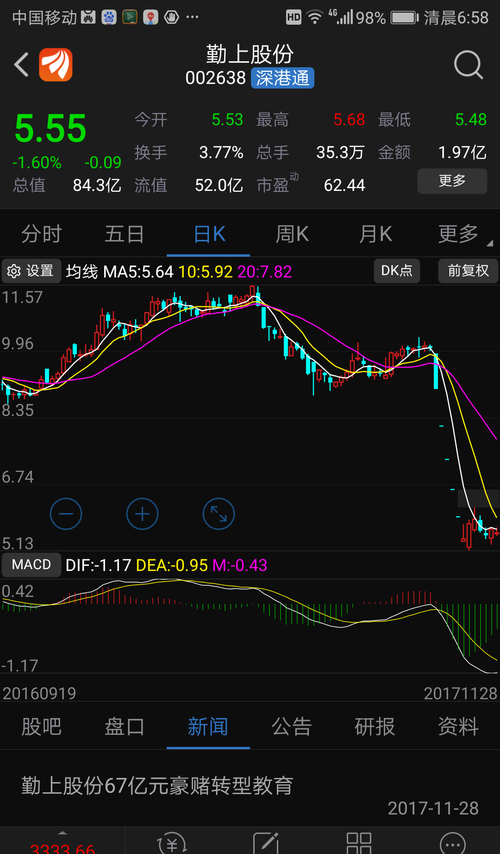The image size is (500, 854).
Task: Open the orange app logo icon
Action: [x=56, y=65]
